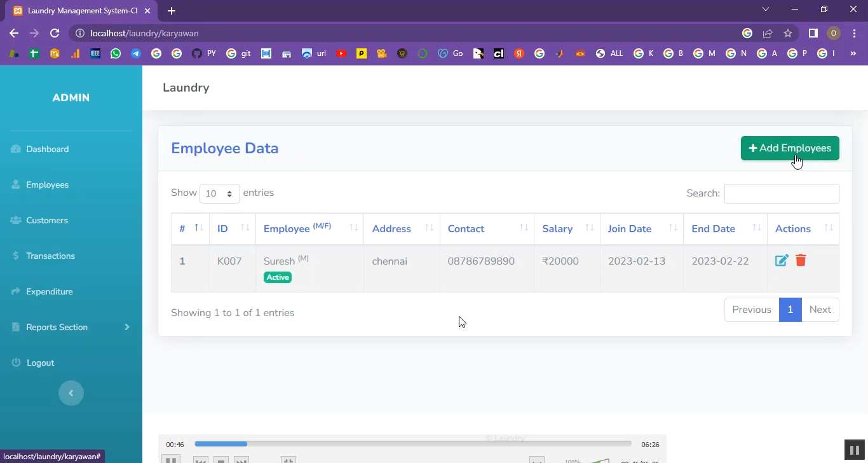Open the Show entries dropdown
Screen dimensions: 868x463
[219, 193]
